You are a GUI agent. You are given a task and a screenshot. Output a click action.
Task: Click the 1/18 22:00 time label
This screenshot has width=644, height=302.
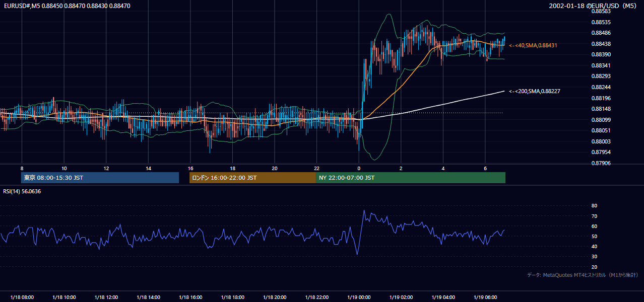316,297
